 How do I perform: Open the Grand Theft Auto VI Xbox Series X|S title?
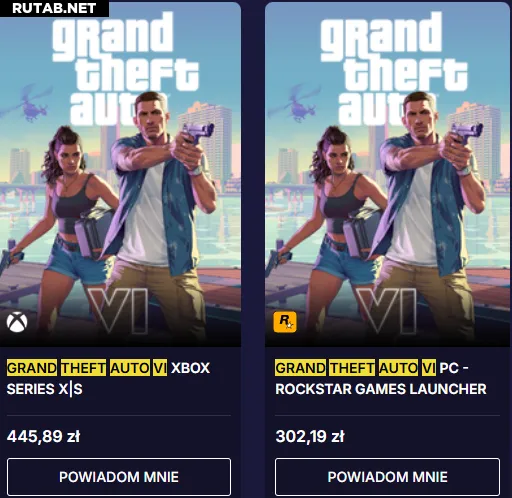coord(108,378)
